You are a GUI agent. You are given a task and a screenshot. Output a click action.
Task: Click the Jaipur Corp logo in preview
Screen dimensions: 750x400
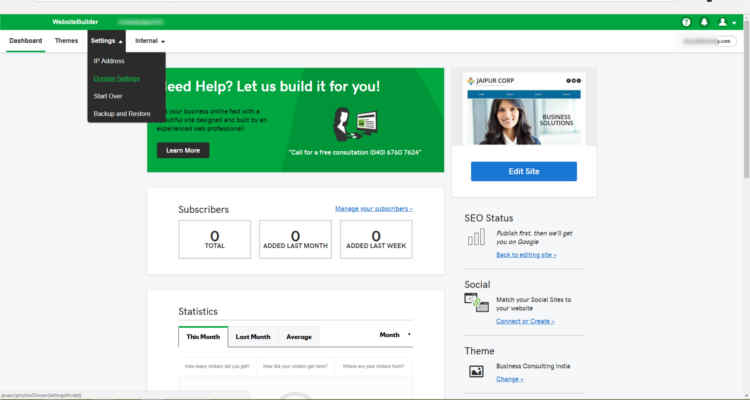(x=493, y=81)
